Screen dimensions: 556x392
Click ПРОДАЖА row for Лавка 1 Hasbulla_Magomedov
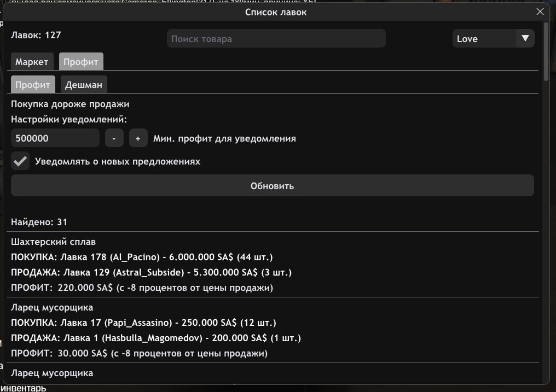click(155, 338)
